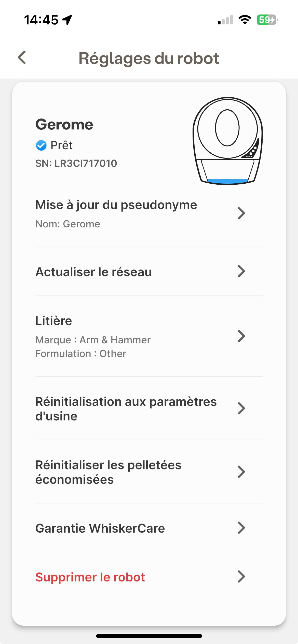Tap the back arrow icon
The width and height of the screenshot is (298, 644).
22,57
